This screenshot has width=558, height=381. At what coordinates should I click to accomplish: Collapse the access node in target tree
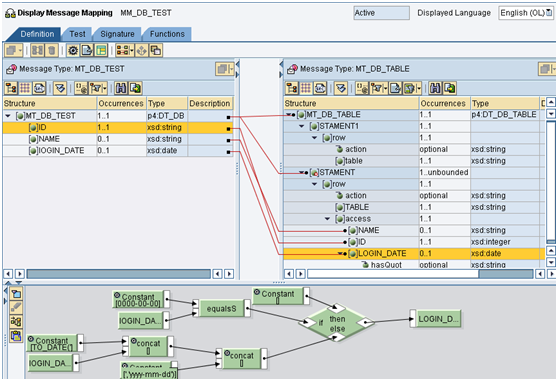pyautogui.click(x=327, y=219)
